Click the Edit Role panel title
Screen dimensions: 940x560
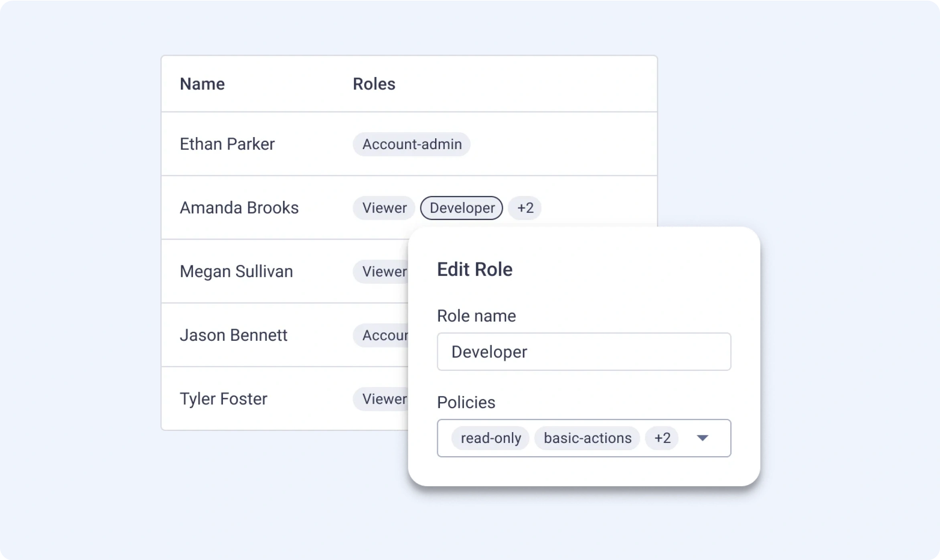pos(474,269)
